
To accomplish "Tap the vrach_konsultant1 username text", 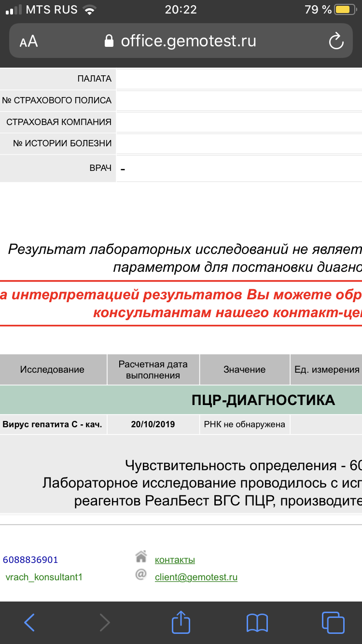I will (44, 577).
